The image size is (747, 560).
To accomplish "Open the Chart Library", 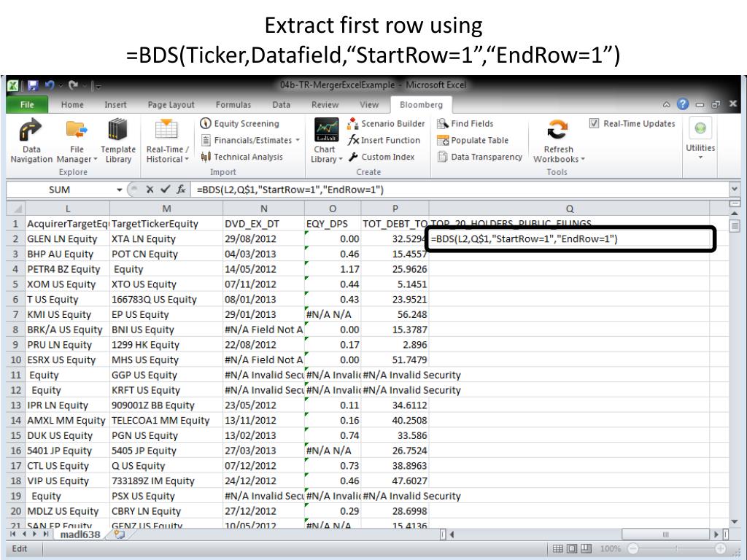I will 326,141.
